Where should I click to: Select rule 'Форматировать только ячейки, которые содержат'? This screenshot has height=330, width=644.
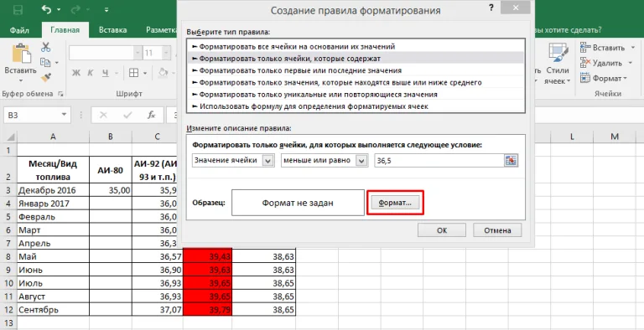pyautogui.click(x=356, y=59)
